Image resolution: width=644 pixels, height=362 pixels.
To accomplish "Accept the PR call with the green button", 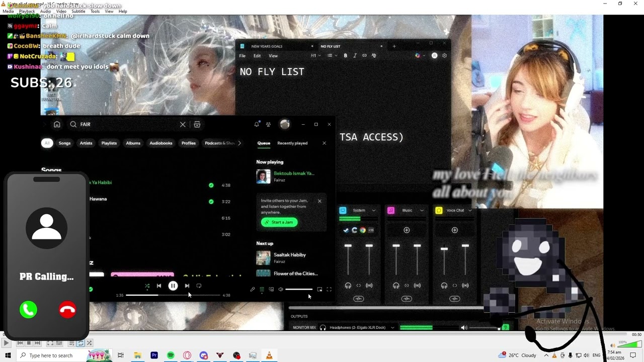I will pyautogui.click(x=28, y=310).
